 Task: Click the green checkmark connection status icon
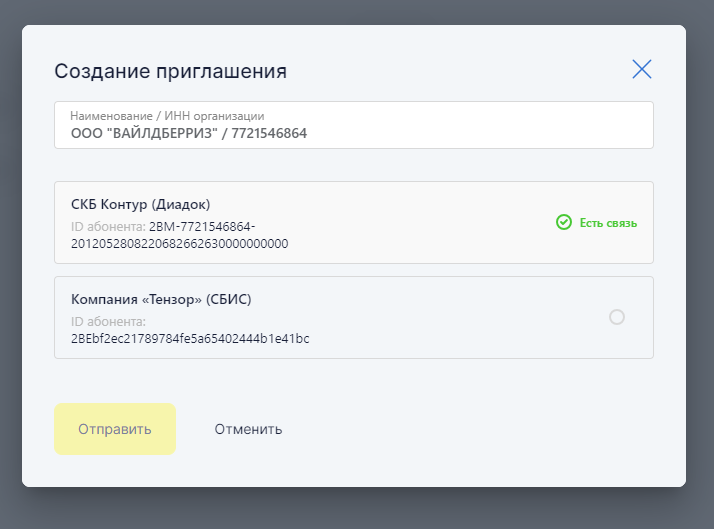564,222
